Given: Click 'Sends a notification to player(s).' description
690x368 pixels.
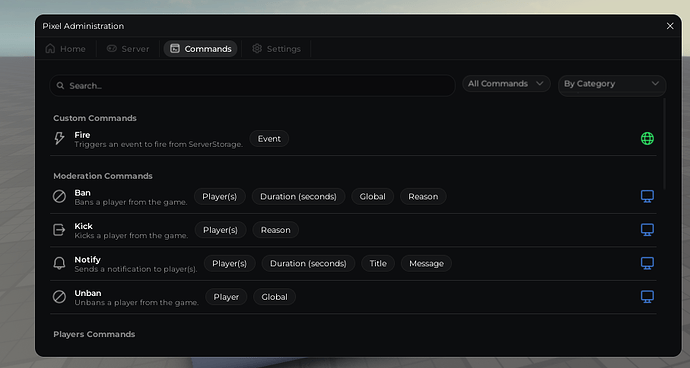Looking at the screenshot, I should tap(136, 269).
